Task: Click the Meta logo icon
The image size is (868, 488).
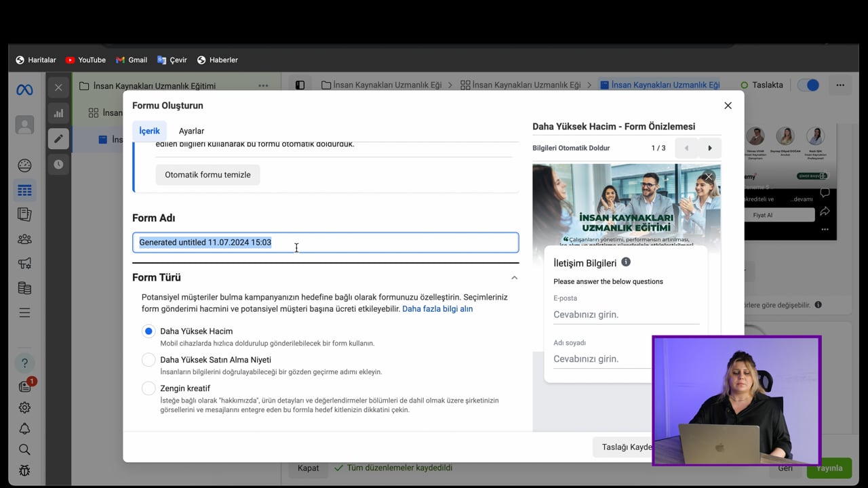Action: point(24,90)
